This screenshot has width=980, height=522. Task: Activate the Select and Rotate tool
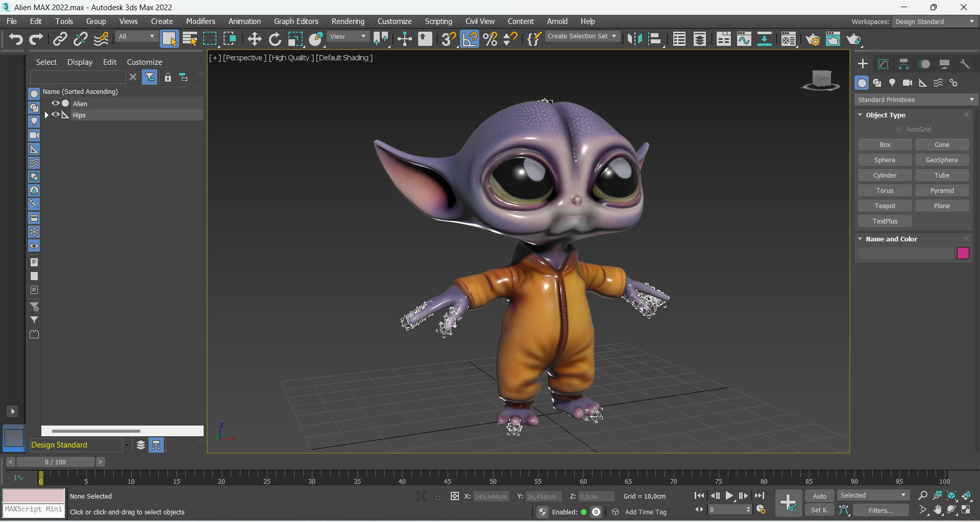click(275, 39)
